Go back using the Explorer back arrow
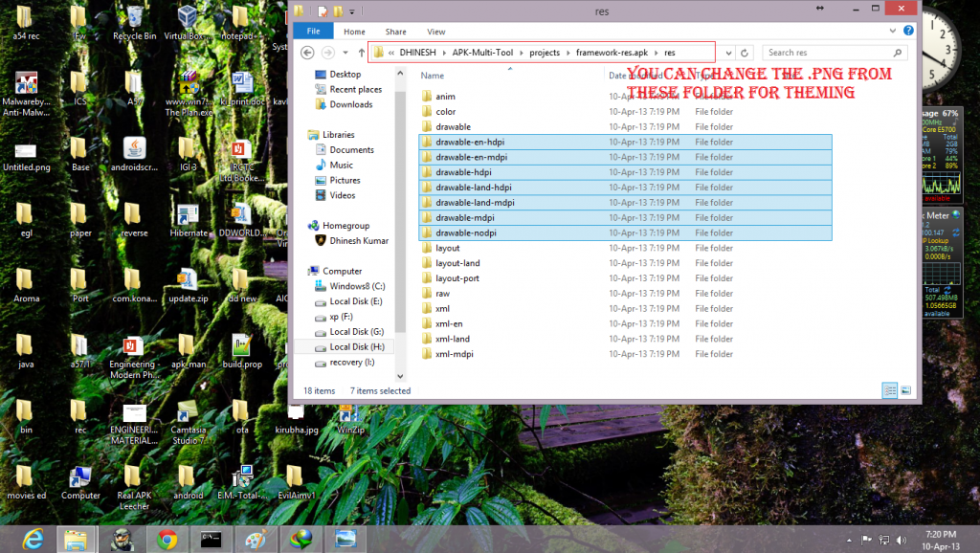The image size is (980, 553). click(307, 53)
